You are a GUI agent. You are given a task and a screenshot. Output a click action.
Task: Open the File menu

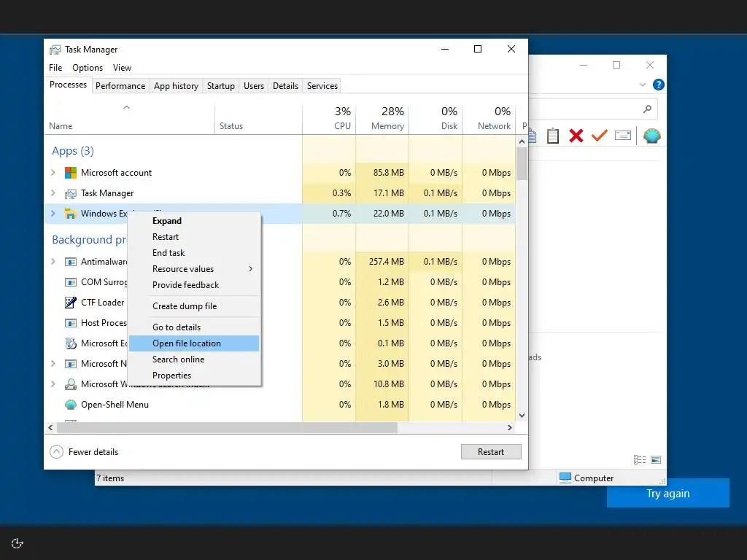click(55, 68)
